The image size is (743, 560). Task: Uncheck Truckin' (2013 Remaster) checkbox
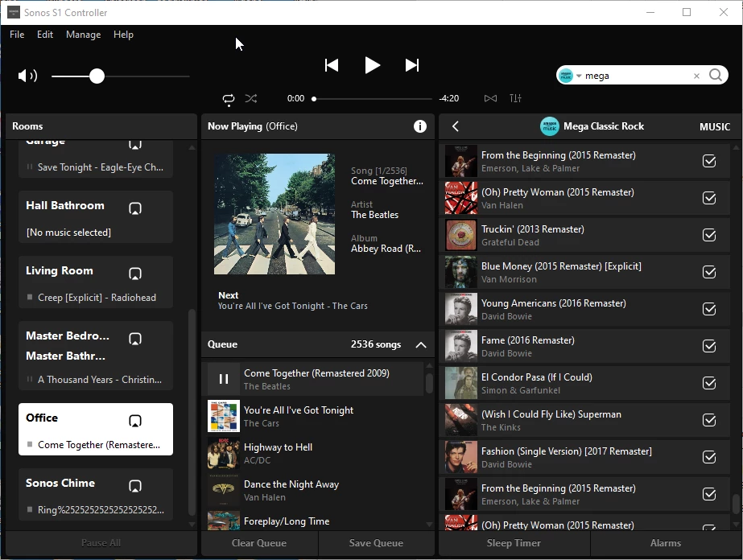click(x=709, y=235)
